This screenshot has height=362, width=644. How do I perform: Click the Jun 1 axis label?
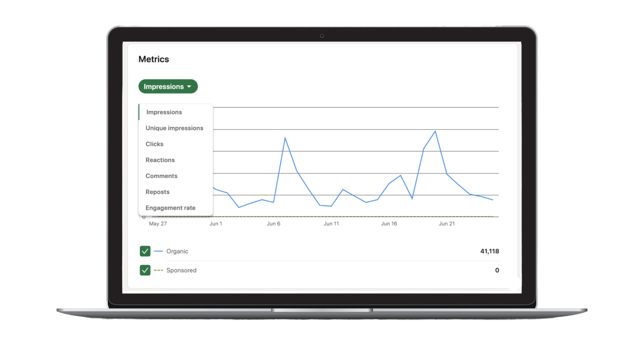point(216,224)
